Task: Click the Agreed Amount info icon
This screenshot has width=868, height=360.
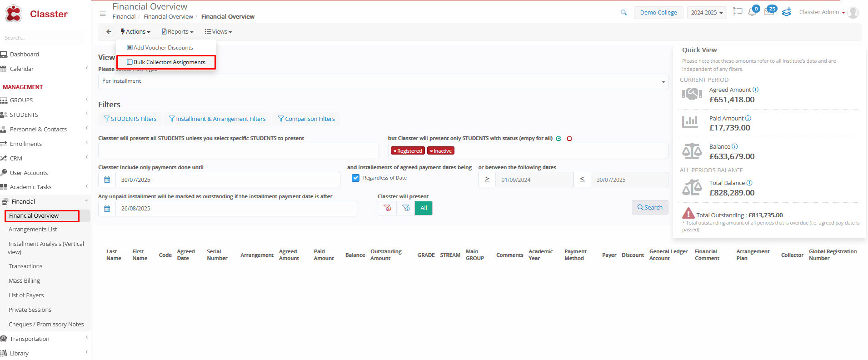Action: click(755, 90)
